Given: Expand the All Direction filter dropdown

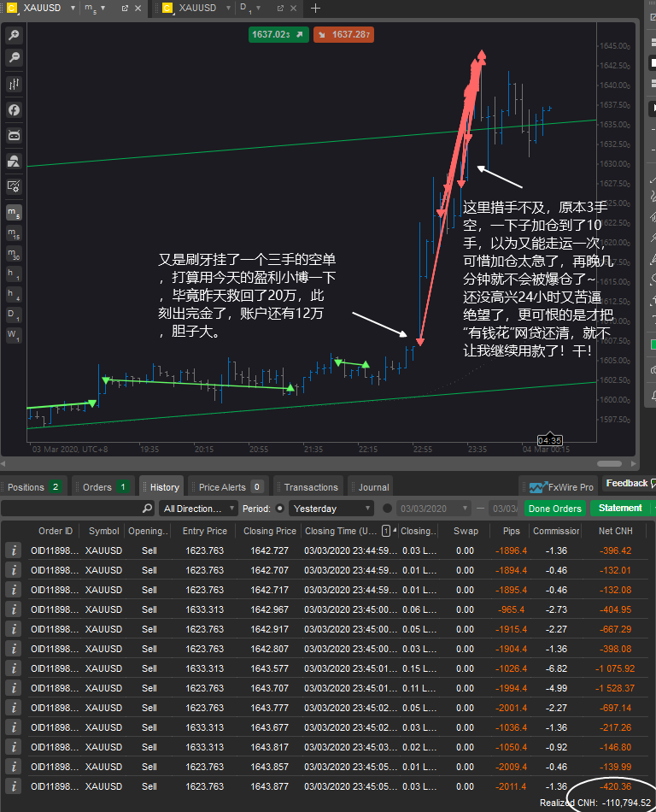Looking at the screenshot, I should 198,509.
